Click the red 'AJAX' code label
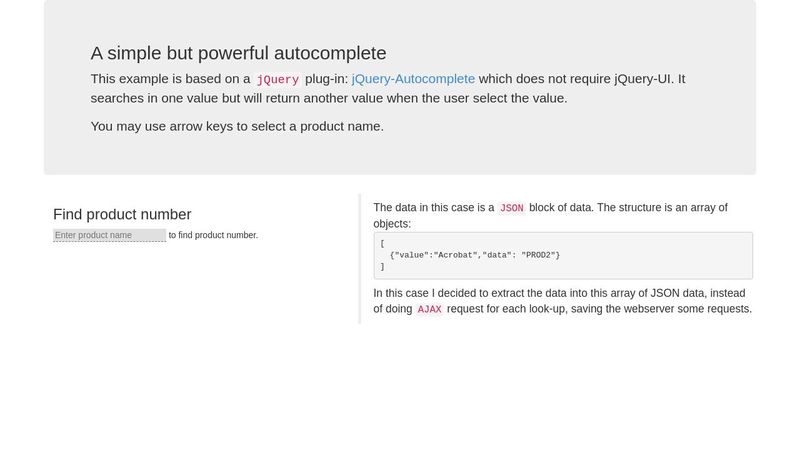The image size is (800, 450). (429, 310)
